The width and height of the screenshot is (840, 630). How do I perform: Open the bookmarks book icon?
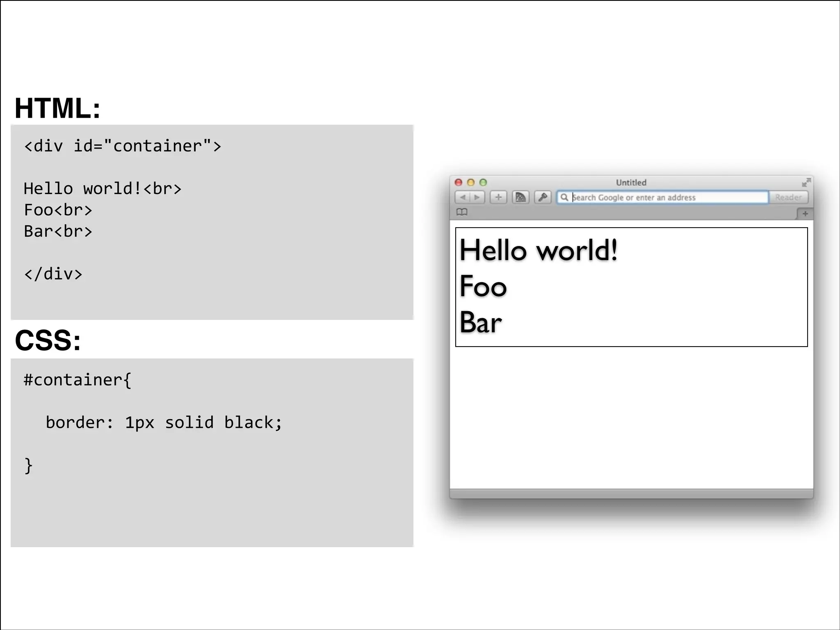click(x=462, y=212)
